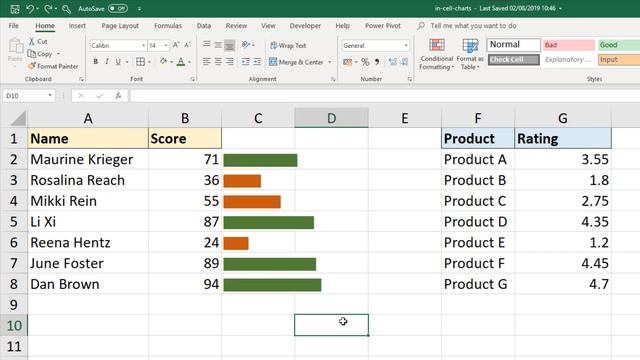Switch to the Review tab

point(236,26)
